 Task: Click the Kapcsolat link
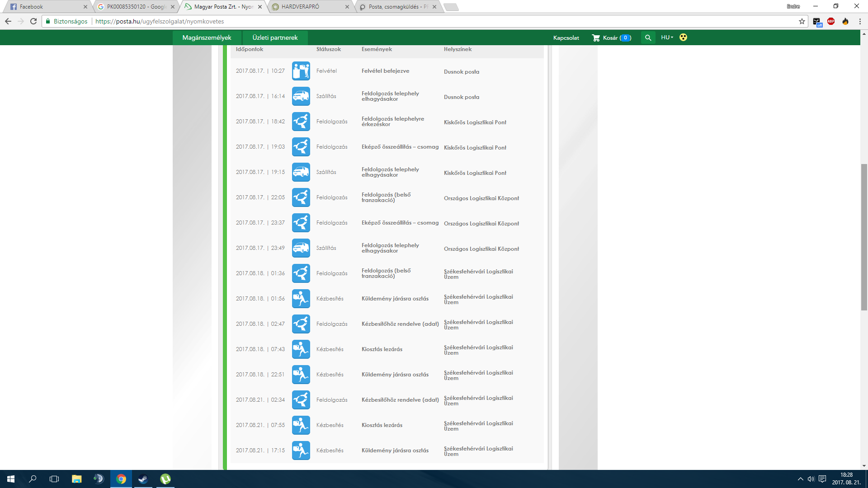click(x=566, y=38)
